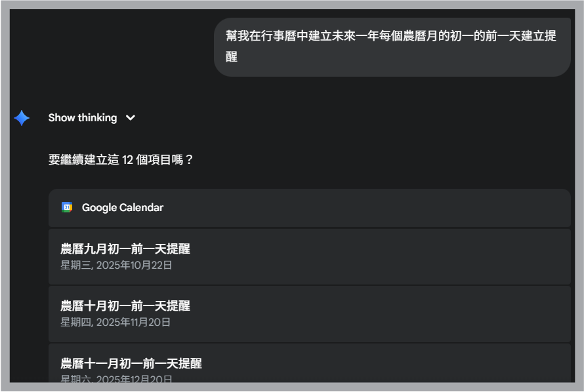Click the question 要繼續建立這 12 個項目嗎？
The width and height of the screenshot is (584, 392).
[121, 159]
